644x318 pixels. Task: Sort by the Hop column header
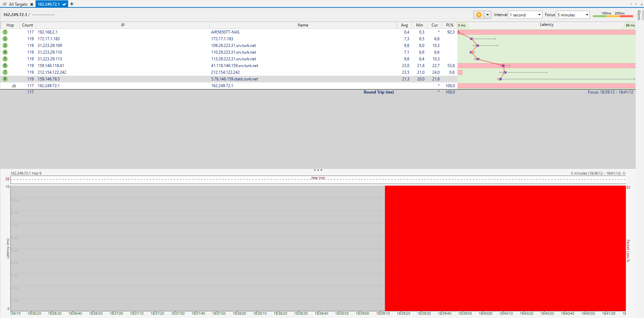tap(10, 25)
